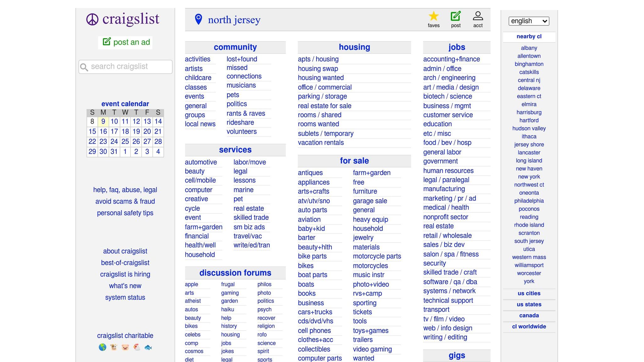644x362 pixels.
Task: Click the craigslist peace sign logo
Action: [x=92, y=19]
